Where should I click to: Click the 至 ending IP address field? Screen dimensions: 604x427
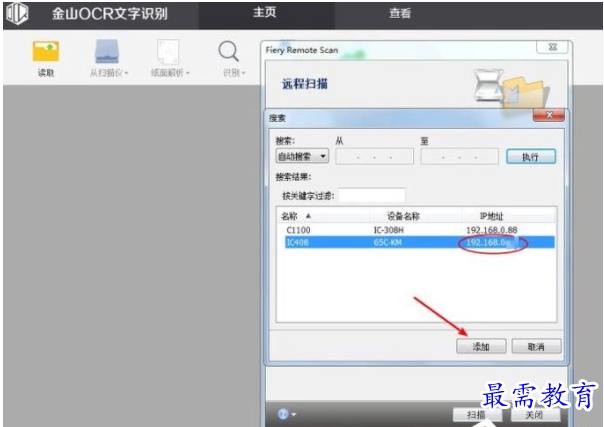460,157
